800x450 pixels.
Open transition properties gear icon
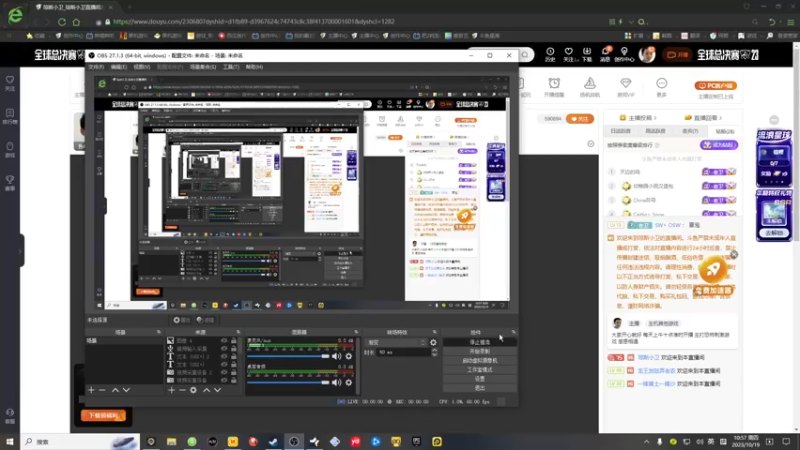pos(433,342)
